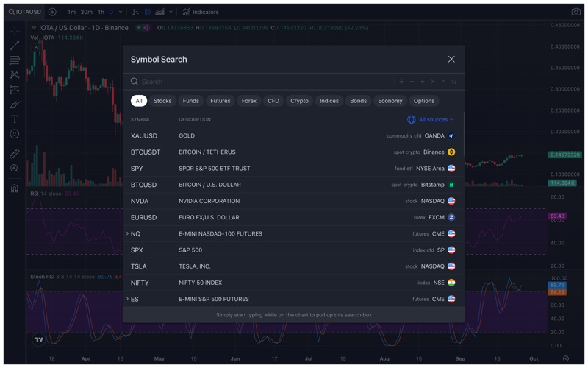
Task: Open the emoji icons tool
Action: (x=14, y=134)
